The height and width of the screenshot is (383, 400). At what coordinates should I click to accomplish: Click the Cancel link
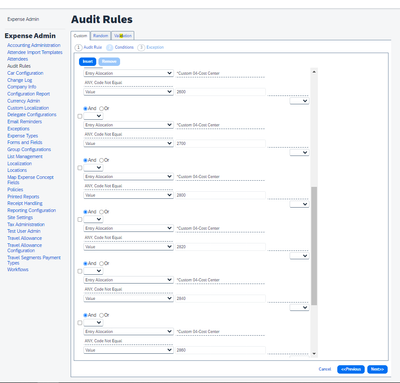(325, 369)
